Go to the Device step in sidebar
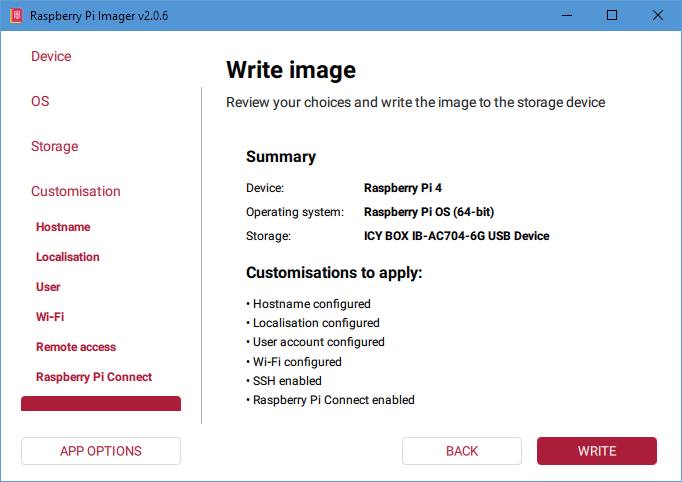This screenshot has height=482, width=682. click(x=51, y=57)
